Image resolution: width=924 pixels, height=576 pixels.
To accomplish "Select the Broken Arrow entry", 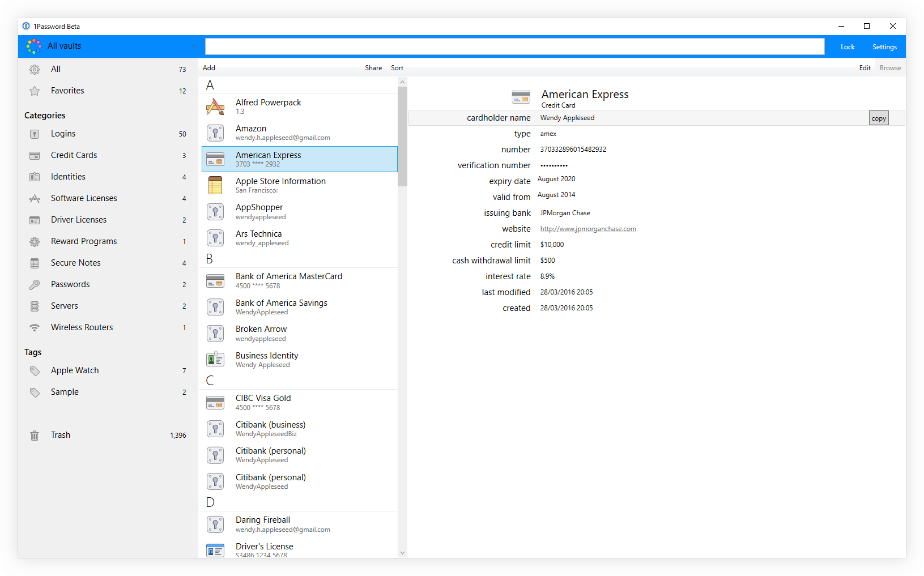I will (x=300, y=333).
